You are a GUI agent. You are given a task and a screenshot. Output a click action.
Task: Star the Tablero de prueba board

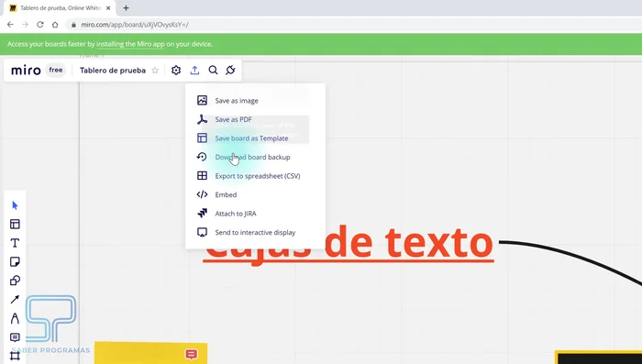click(155, 71)
